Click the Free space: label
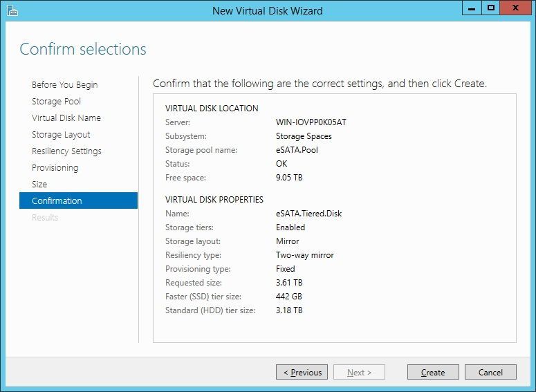The image size is (536, 392). tap(185, 178)
